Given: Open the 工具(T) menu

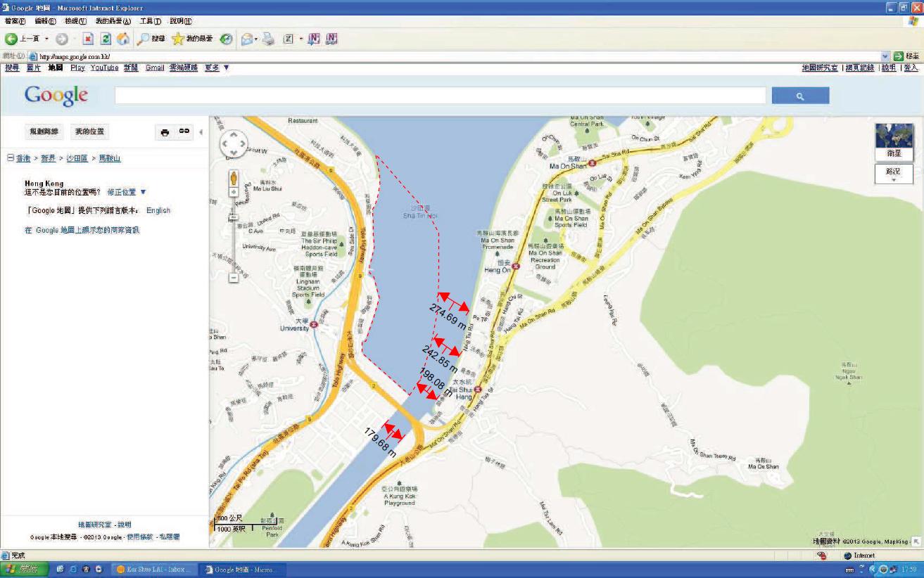Looking at the screenshot, I should point(150,21).
